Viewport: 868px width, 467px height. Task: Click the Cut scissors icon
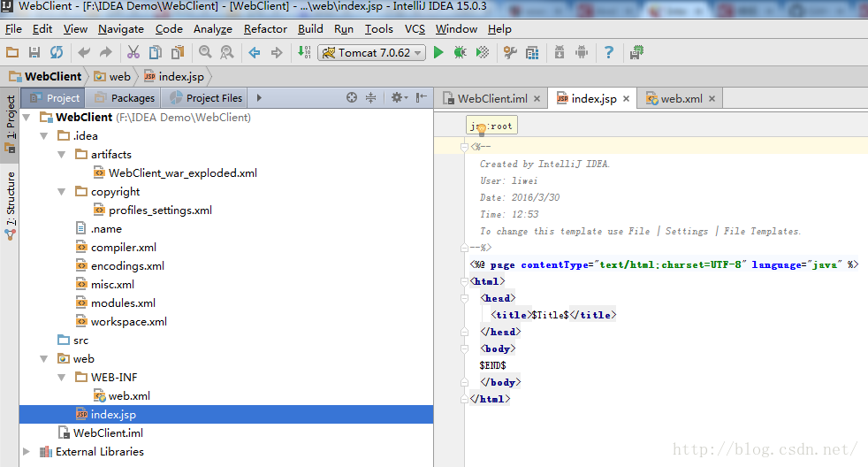[x=133, y=53]
